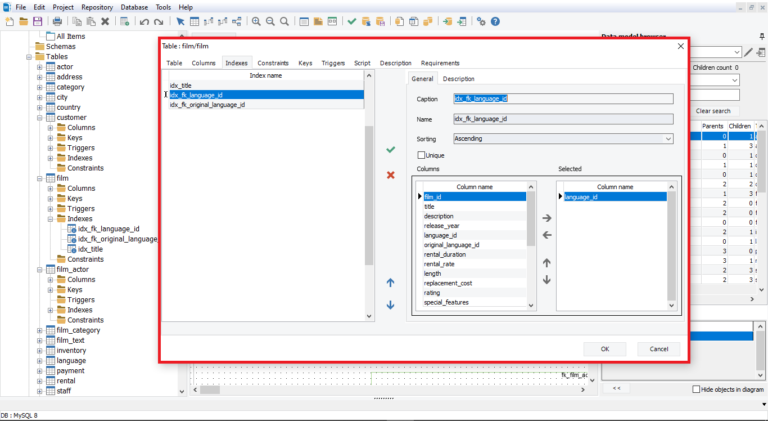The width and height of the screenshot is (768, 421).
Task: Move index down with the blue down arrow
Action: pos(390,304)
